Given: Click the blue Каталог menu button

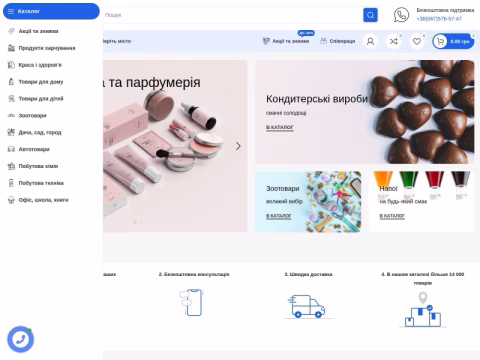Looking at the screenshot, I should (51, 11).
